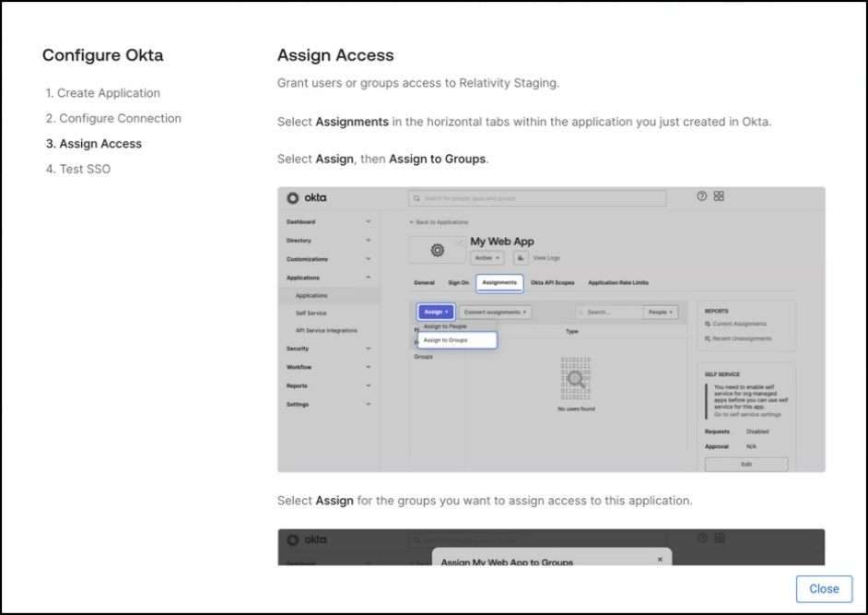
Task: Open the Application Rate Limits tab
Action: click(617, 282)
